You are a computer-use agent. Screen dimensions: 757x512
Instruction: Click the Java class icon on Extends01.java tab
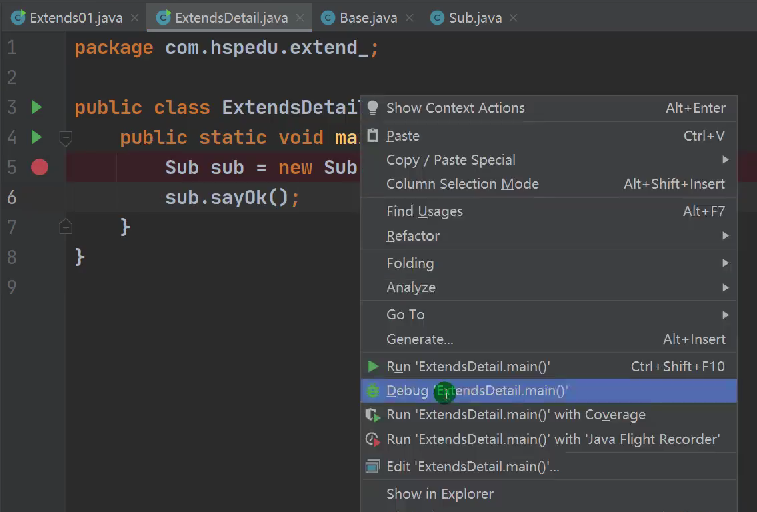pyautogui.click(x=18, y=18)
